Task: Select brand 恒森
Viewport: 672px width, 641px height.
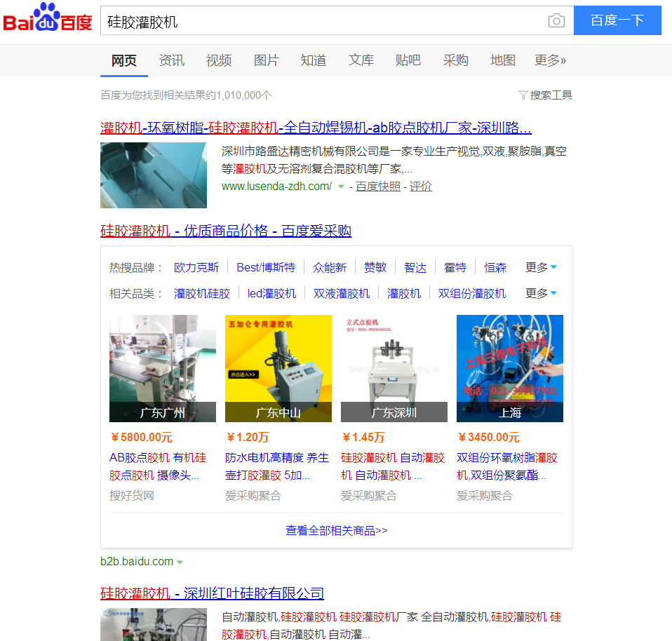Action: (495, 268)
